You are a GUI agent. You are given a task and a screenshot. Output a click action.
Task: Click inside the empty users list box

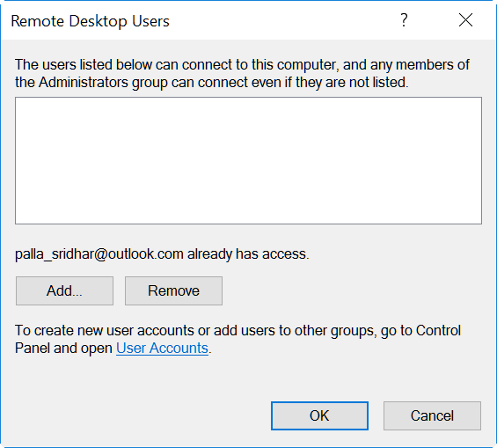coord(248,161)
